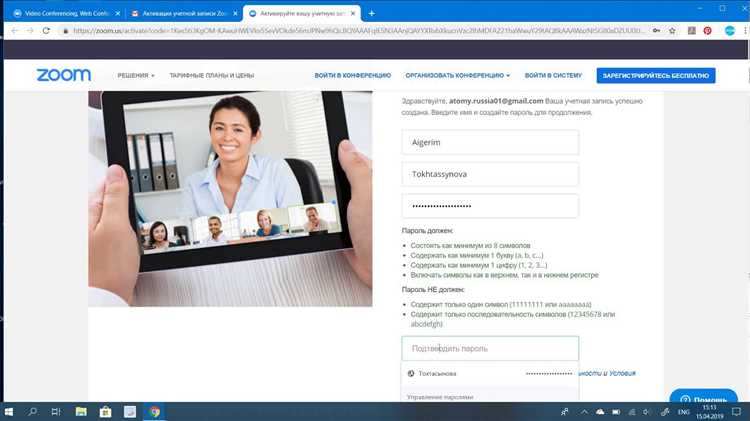Click the grey extension icon beside Pinterest
Screen dimensions: 750x421
pyautogui.click(x=692, y=31)
